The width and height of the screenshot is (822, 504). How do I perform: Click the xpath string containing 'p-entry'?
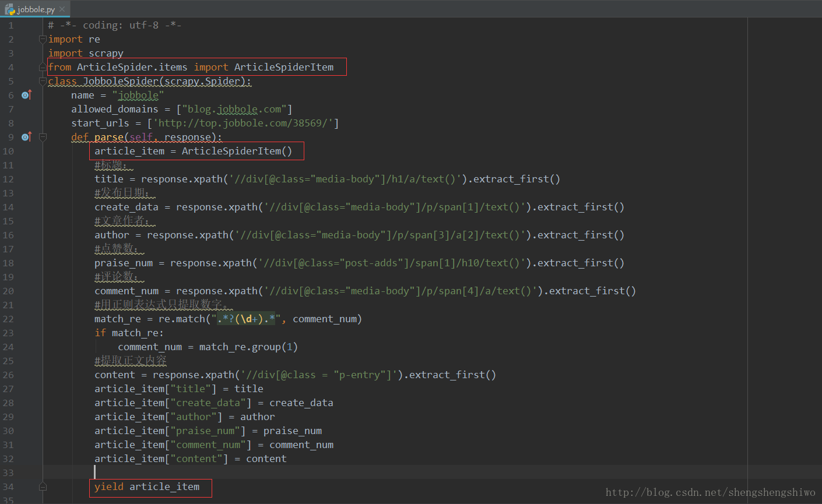pyautogui.click(x=319, y=375)
